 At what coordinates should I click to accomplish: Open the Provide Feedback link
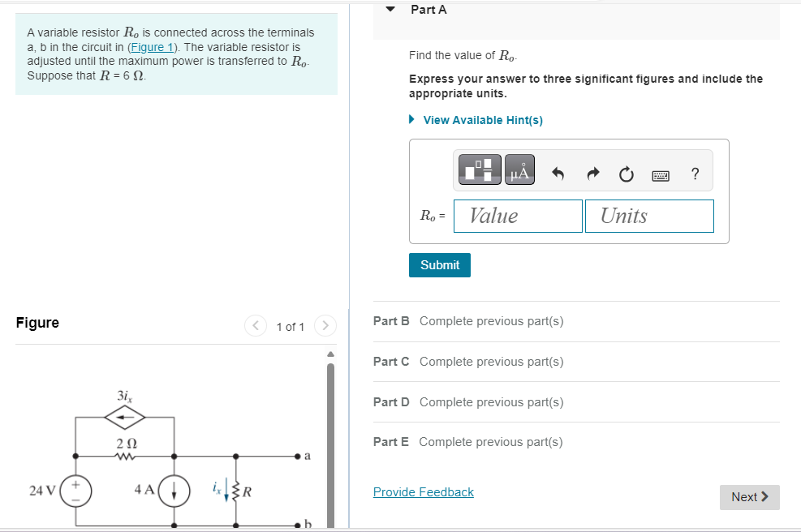(x=423, y=491)
